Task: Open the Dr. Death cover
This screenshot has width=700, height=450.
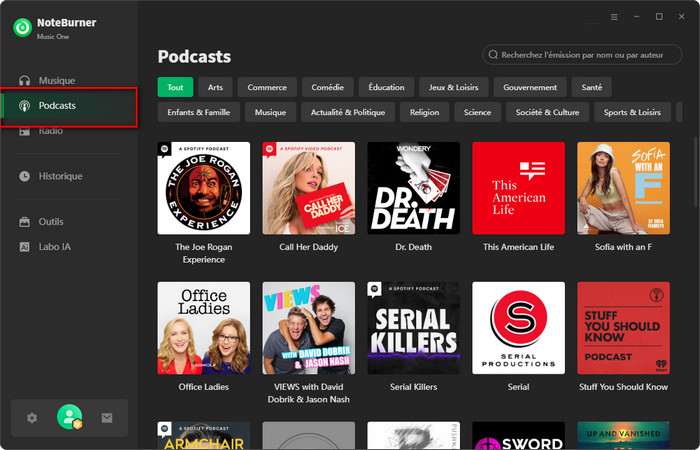Action: tap(413, 188)
